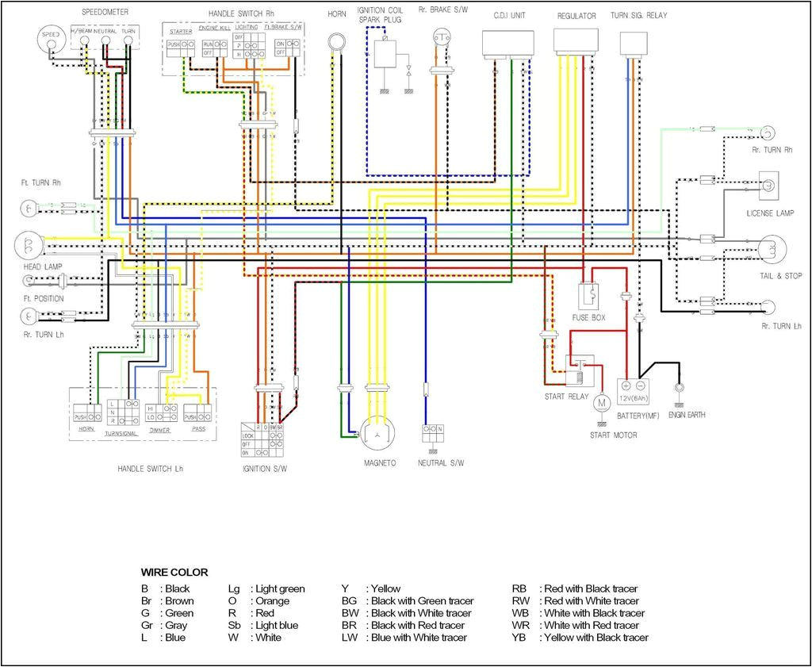Image resolution: width=812 pixels, height=667 pixels.
Task: Click the rear brake switch symbol
Action: (440, 36)
